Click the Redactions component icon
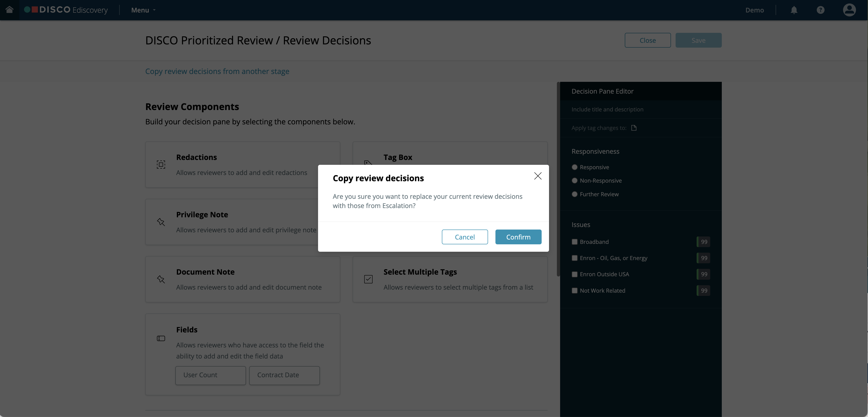The height and width of the screenshot is (417, 868). coord(161,165)
